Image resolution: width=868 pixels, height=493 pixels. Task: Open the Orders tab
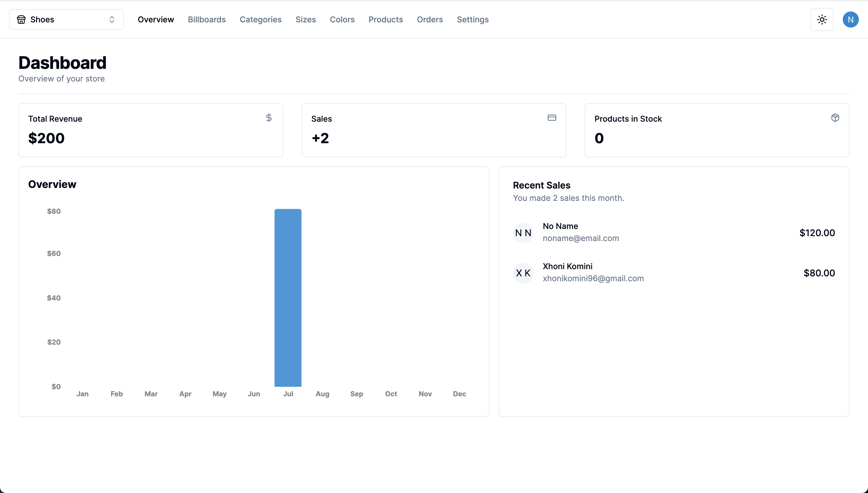tap(430, 20)
